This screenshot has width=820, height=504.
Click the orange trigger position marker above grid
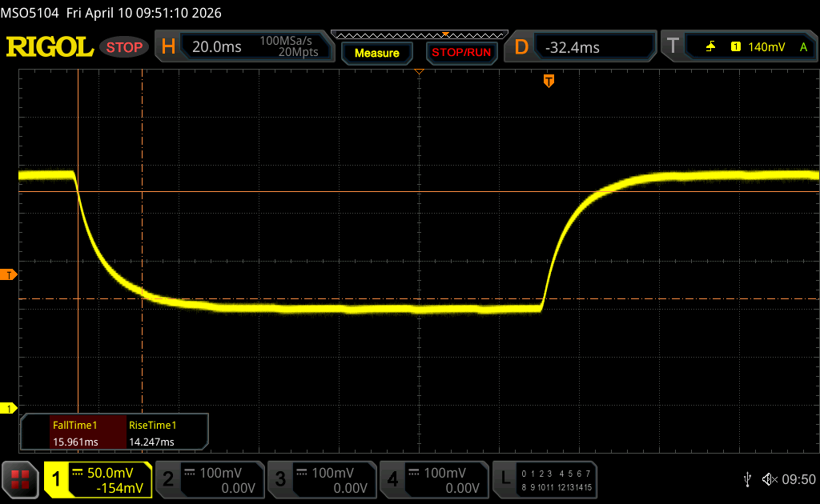point(549,81)
